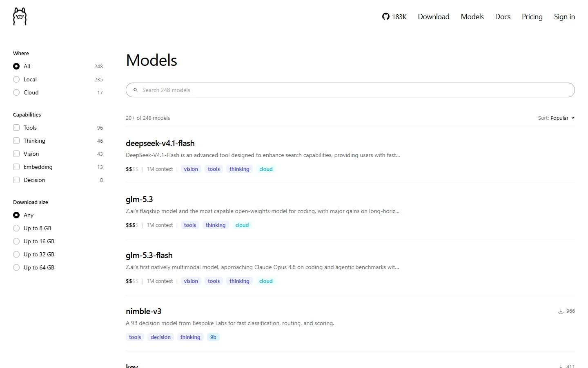Open the Pricing page
The width and height of the screenshot is (588, 368).
pyautogui.click(x=532, y=17)
